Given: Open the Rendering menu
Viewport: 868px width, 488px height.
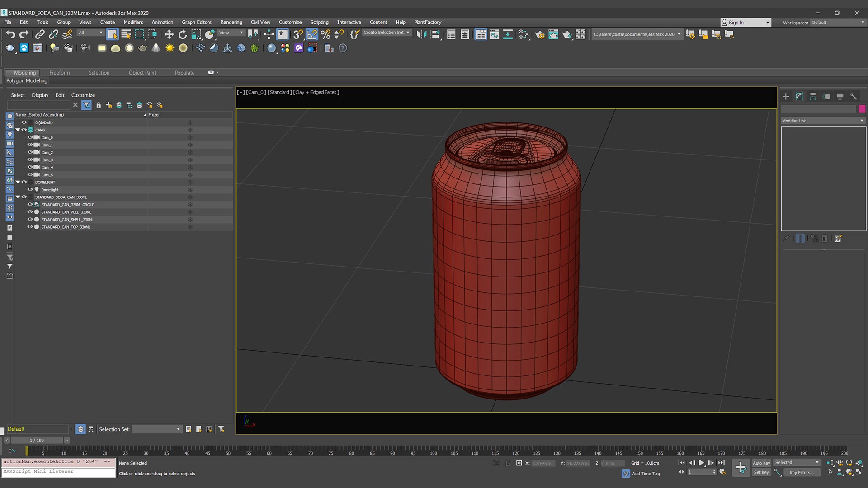Looking at the screenshot, I should (x=231, y=22).
